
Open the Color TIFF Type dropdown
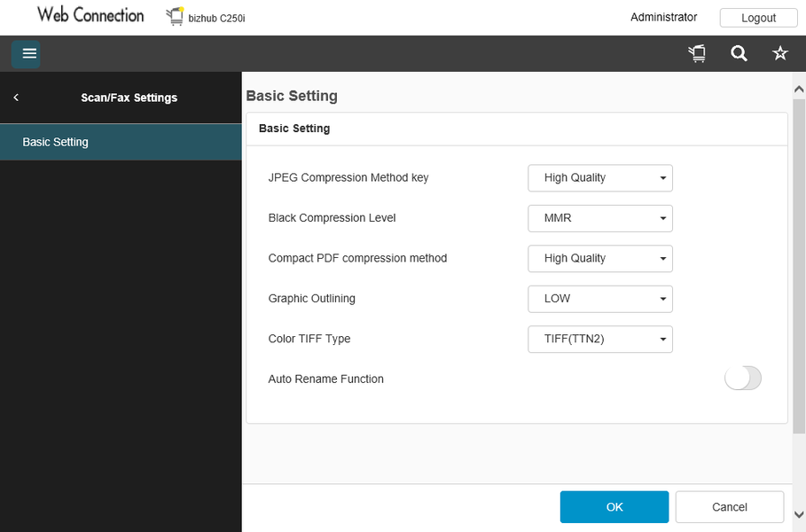pyautogui.click(x=600, y=339)
